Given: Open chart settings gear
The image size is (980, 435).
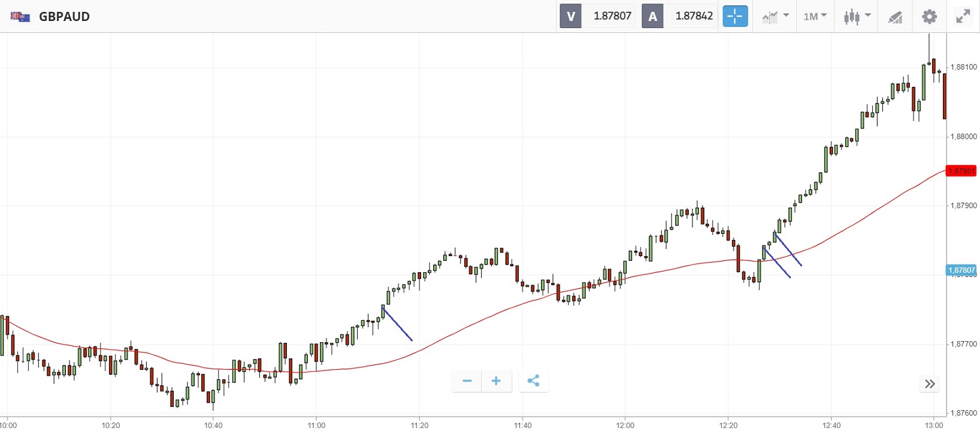Looking at the screenshot, I should [929, 16].
